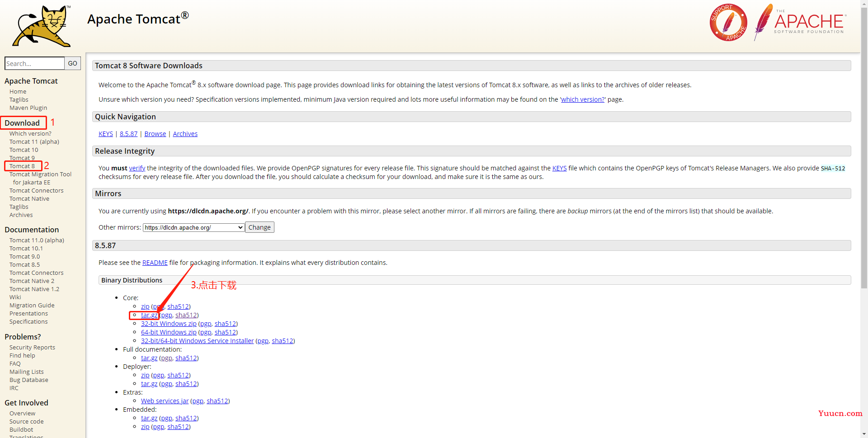
Task: Click the KEYS link in Release Integrity text
Action: click(559, 168)
